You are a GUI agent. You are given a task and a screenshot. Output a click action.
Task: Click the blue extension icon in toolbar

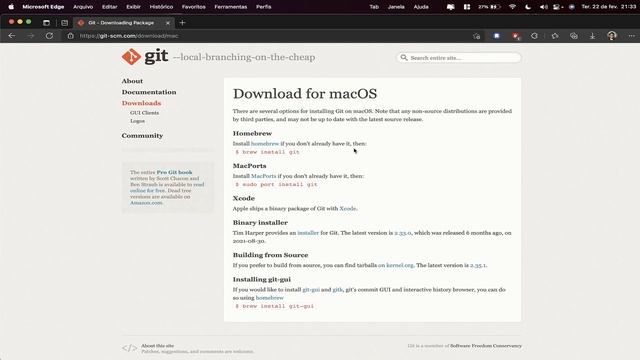pyautogui.click(x=497, y=36)
